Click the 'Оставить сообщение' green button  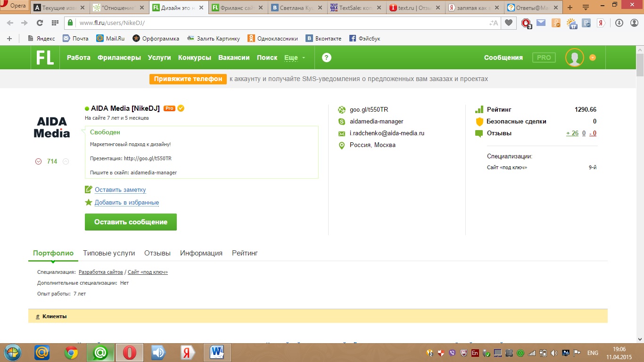[131, 222]
